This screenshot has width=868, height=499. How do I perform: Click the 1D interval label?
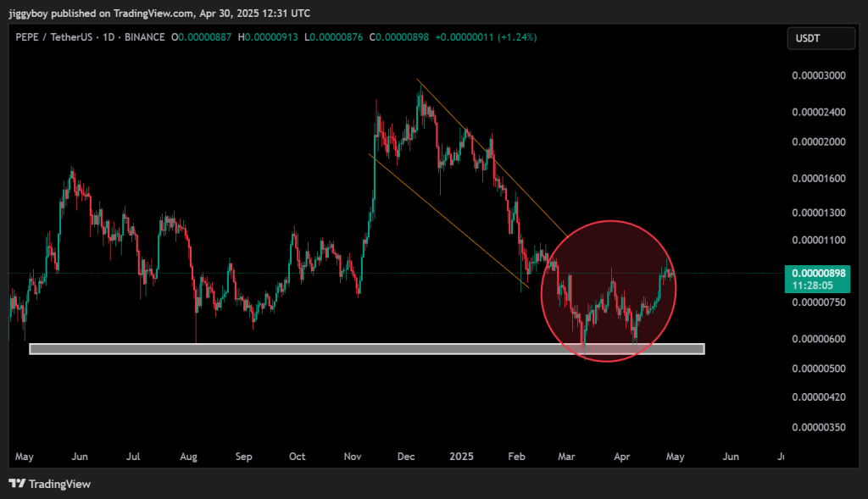coord(108,37)
